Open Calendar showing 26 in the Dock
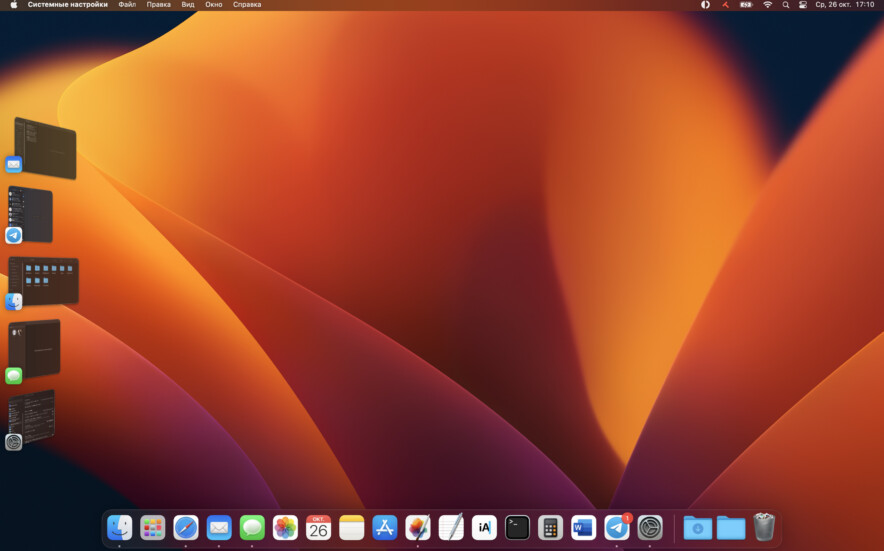The image size is (884, 551). click(x=319, y=528)
